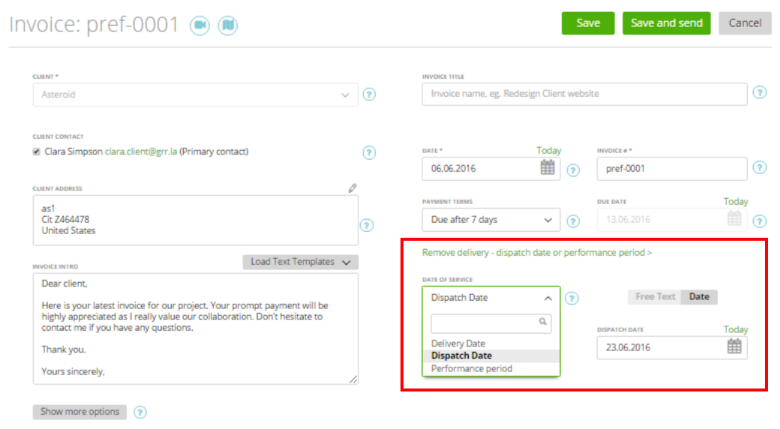Expand Load Text Templates dropdown
The width and height of the screenshot is (780, 429).
[x=300, y=262]
